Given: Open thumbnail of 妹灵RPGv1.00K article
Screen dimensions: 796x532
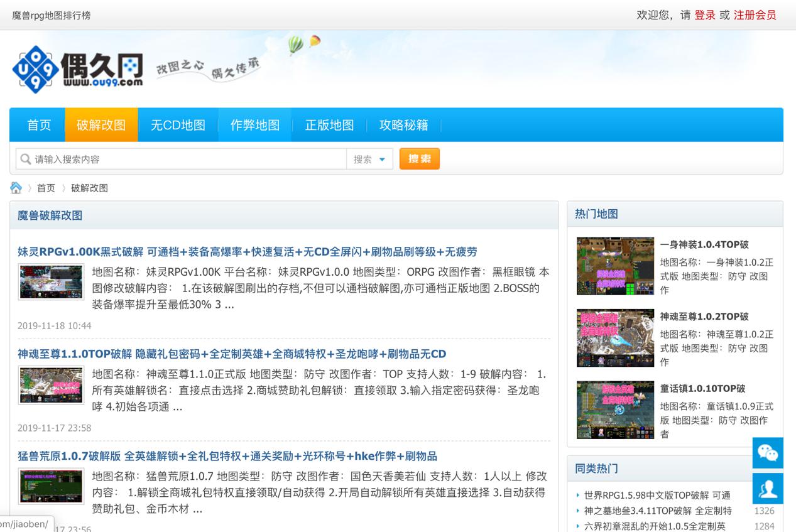Looking at the screenshot, I should tap(51, 281).
